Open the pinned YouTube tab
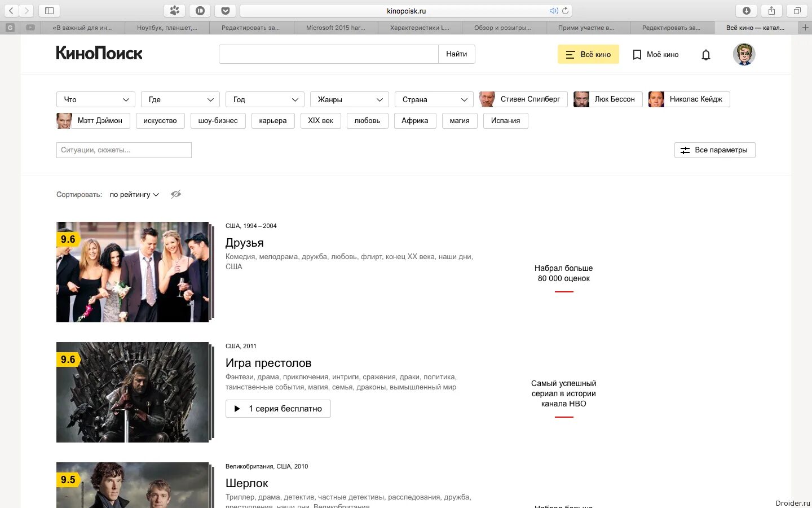The height and width of the screenshot is (508, 812). pos(30,28)
